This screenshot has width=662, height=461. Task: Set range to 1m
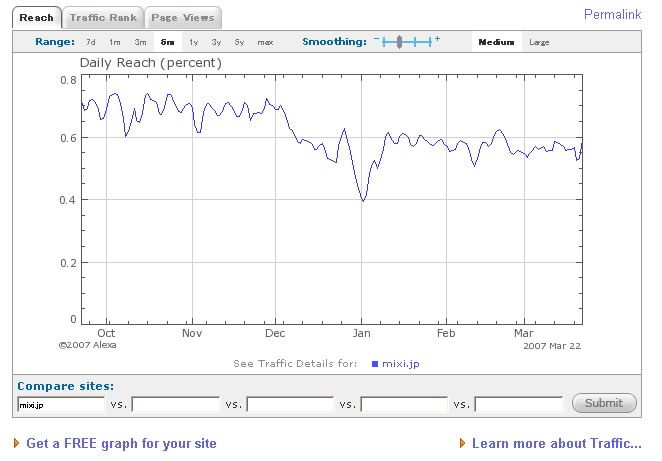coord(115,42)
